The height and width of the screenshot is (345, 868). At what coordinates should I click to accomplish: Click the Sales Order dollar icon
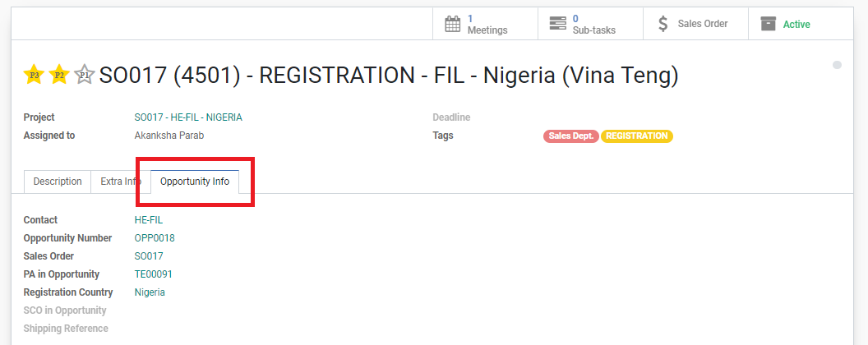(x=663, y=24)
